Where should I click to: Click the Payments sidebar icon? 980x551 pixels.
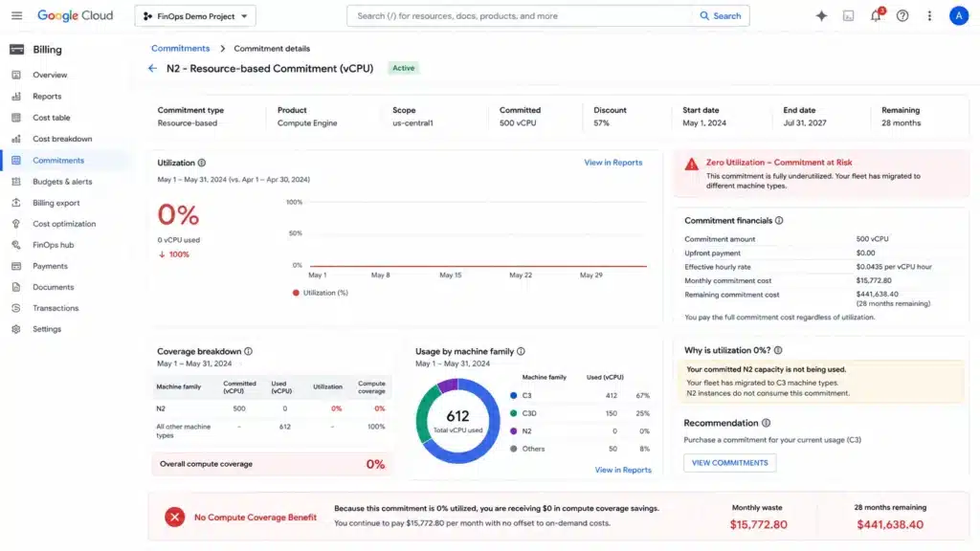[16, 266]
